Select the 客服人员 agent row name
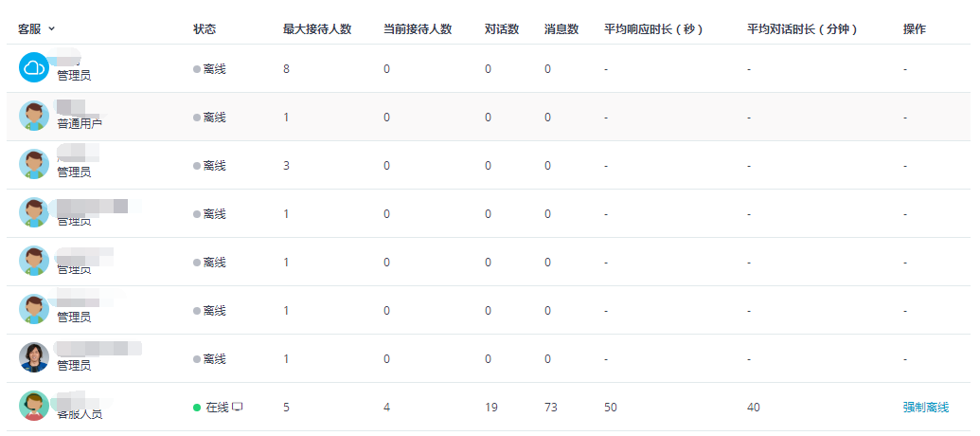The image size is (980, 436). point(80,413)
